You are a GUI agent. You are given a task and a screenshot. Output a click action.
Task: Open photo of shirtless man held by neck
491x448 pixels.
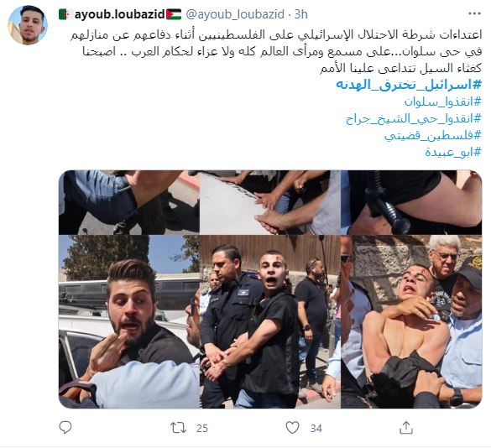411,322
